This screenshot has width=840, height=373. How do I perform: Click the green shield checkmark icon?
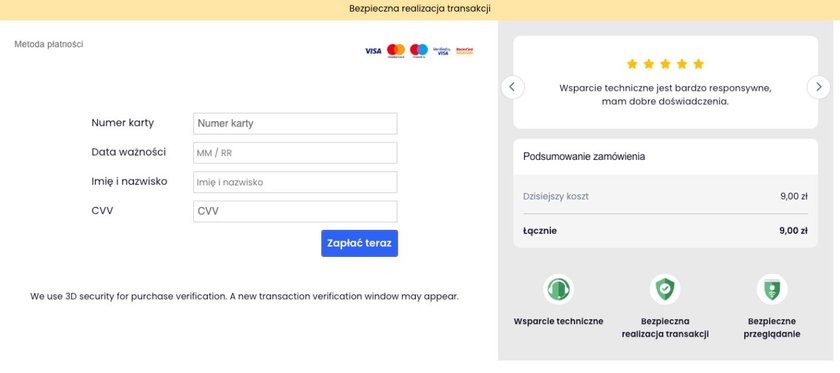(665, 289)
